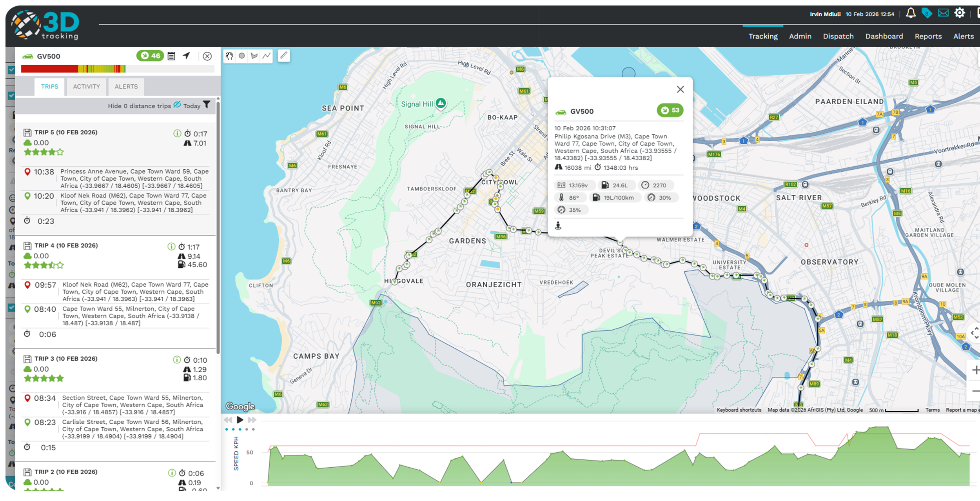
Task: Click GV500 locate arrow icon
Action: click(x=187, y=56)
